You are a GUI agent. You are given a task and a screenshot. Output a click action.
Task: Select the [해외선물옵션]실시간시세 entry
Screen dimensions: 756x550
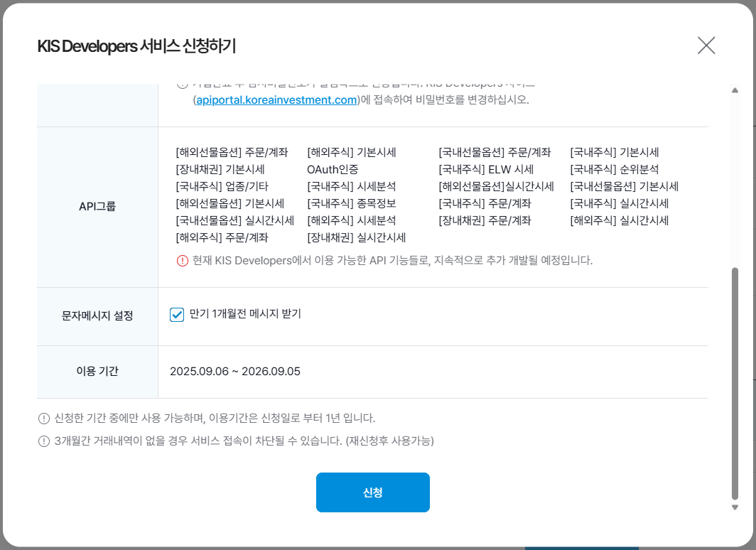(x=496, y=187)
